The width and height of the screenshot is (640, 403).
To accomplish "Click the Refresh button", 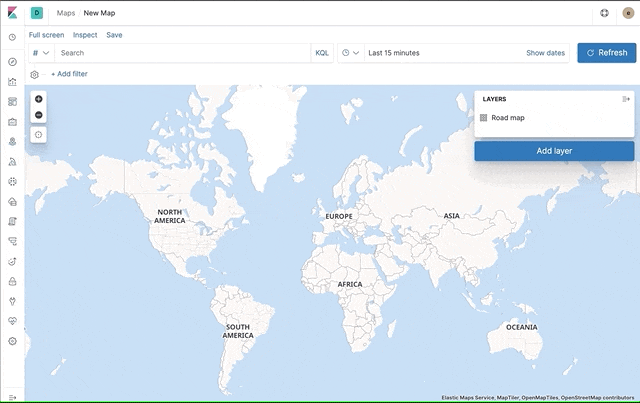I will click(607, 53).
